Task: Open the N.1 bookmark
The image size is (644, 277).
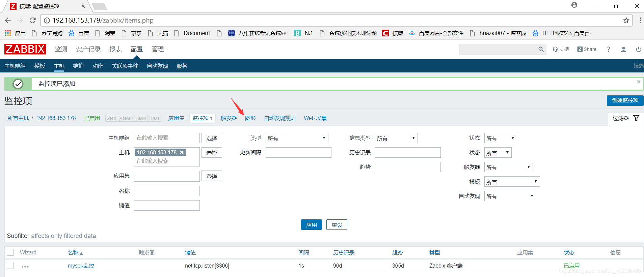Action: coord(304,33)
